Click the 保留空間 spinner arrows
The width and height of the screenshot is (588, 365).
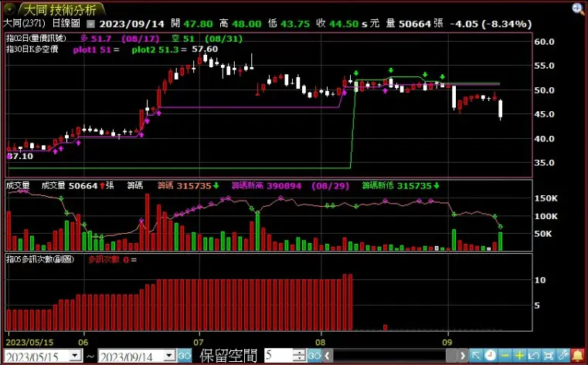(299, 356)
